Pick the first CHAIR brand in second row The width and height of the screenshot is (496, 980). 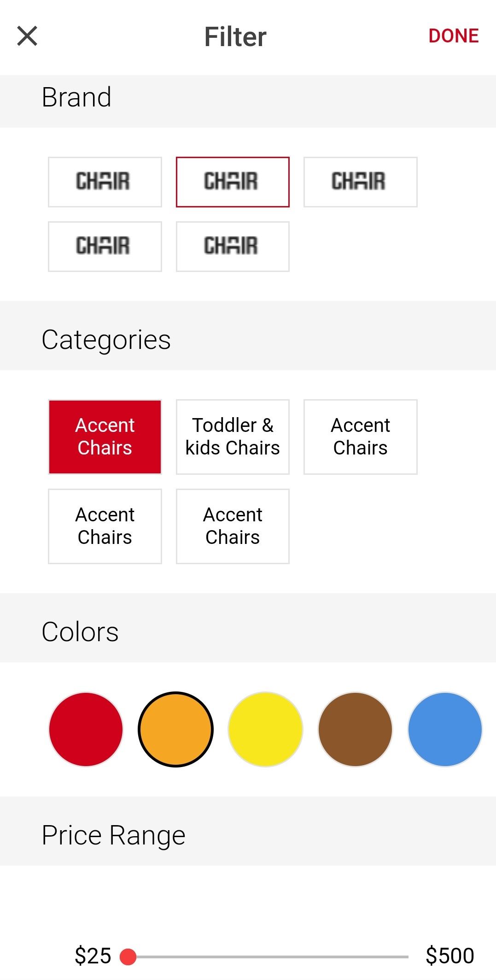point(105,247)
